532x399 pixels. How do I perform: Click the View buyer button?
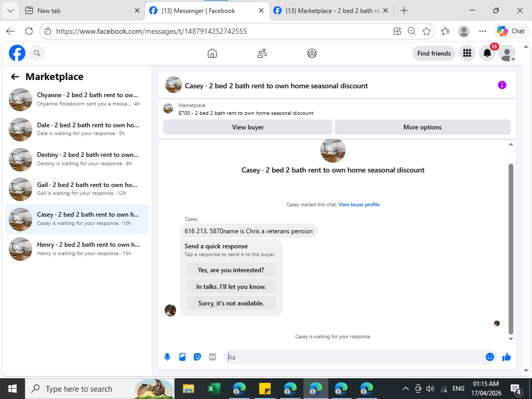coord(248,127)
